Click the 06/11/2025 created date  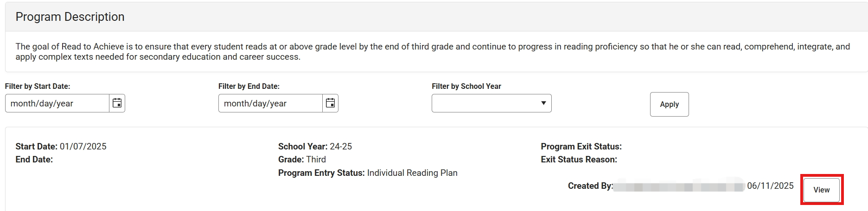click(x=770, y=186)
